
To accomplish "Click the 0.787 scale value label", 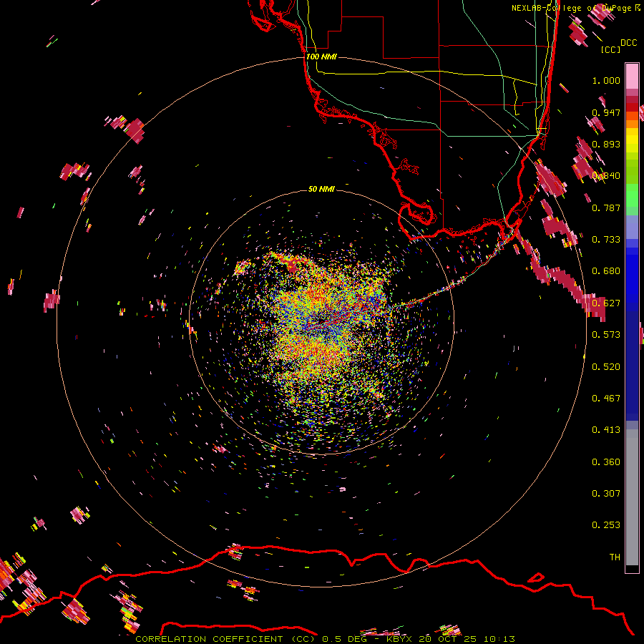I will tap(606, 208).
